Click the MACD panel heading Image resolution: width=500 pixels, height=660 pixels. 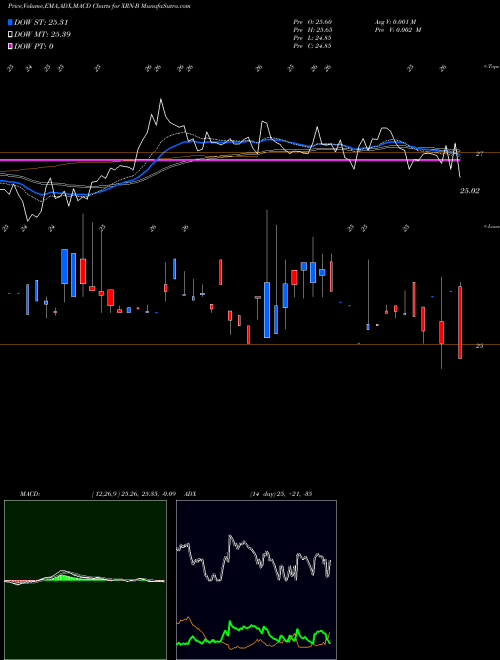point(29,494)
